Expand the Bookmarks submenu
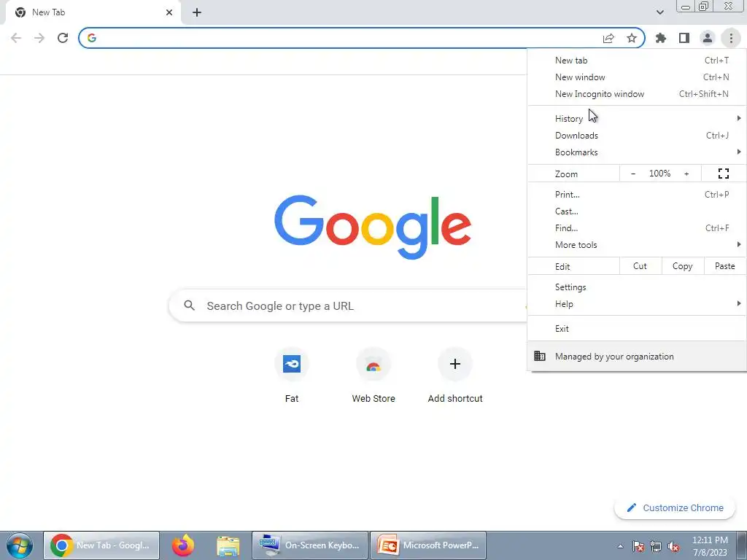Screen dimensions: 747x560 coord(636,152)
